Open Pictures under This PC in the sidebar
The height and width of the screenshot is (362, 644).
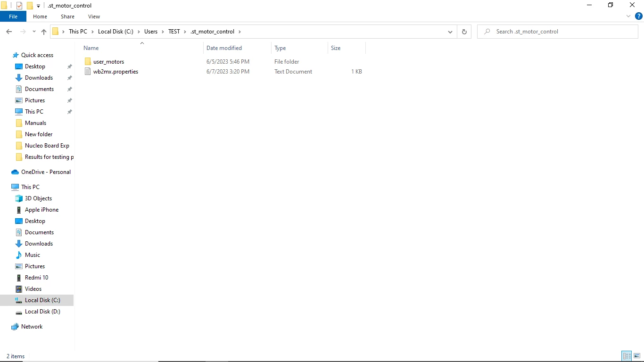(35, 266)
